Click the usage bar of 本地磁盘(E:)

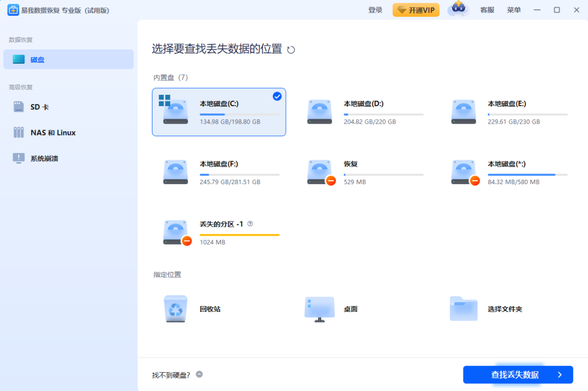click(528, 114)
